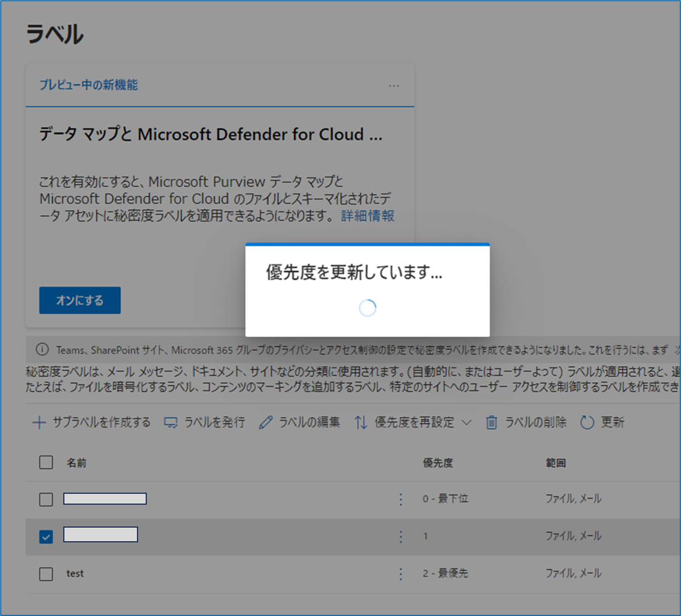681x616 pixels.
Task: Click the pencil icon for ラベルの編集
Action: pos(266,423)
